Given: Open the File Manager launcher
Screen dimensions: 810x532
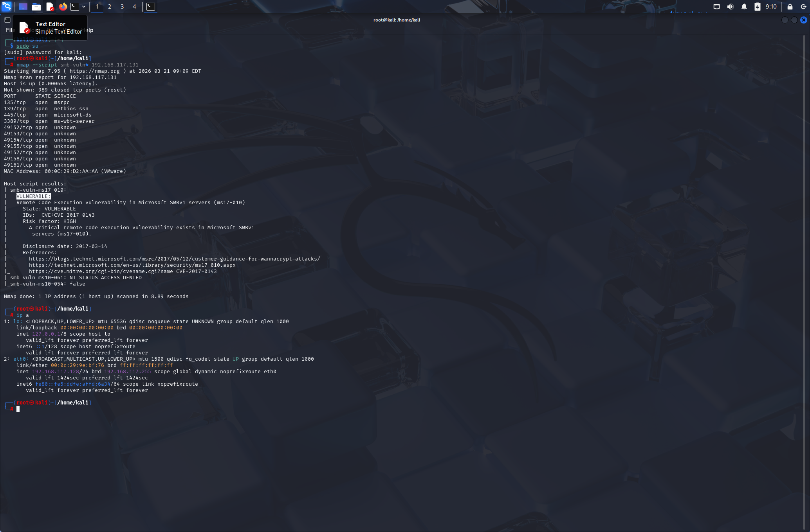Looking at the screenshot, I should coord(36,7).
